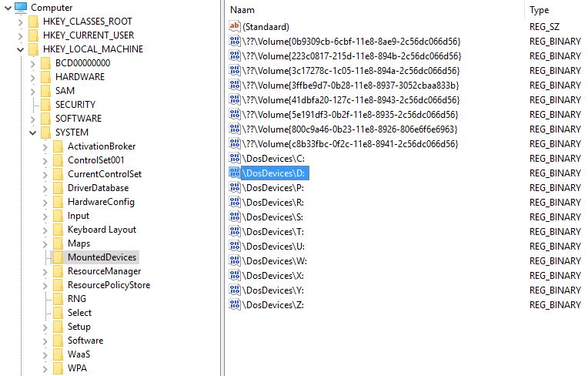
Task: Expand the BCD00000000 key
Action: [x=33, y=63]
